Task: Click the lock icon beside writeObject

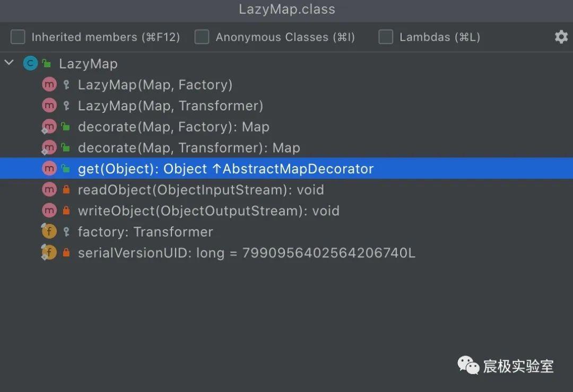Action: (x=66, y=211)
